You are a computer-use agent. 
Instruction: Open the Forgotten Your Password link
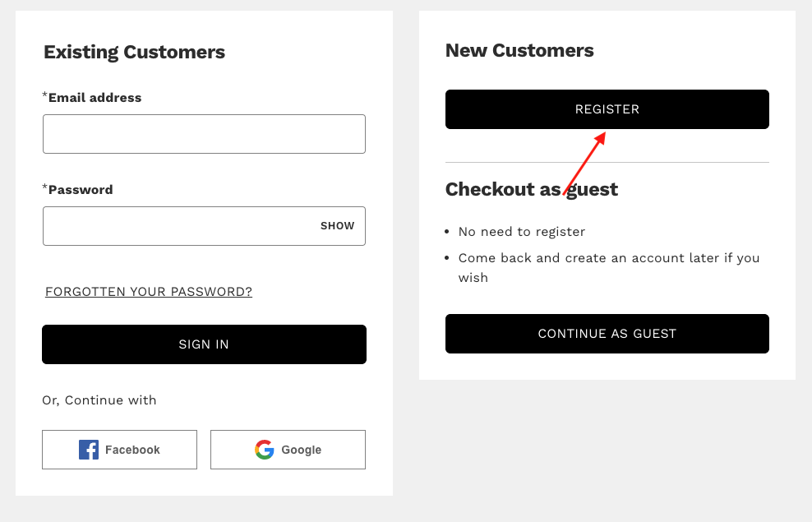click(x=149, y=292)
